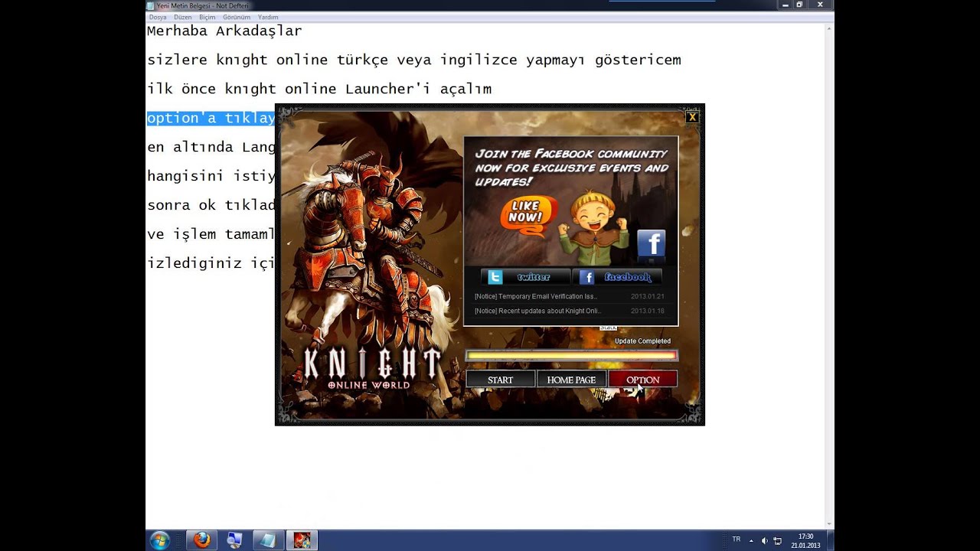Click the OPTION button in launcher
Screen dimensions: 980x551
[642, 380]
